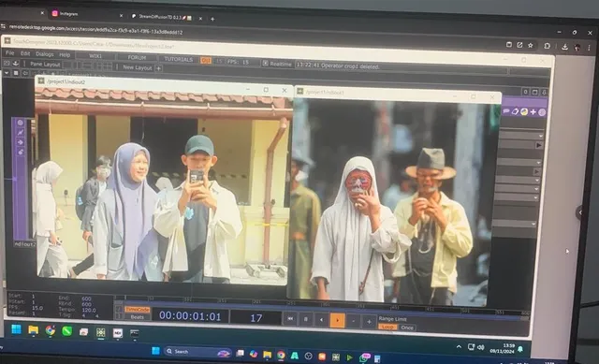The width and height of the screenshot is (599, 364).
Task: Click the timecode 00:00:01:01 display
Action: [190, 316]
